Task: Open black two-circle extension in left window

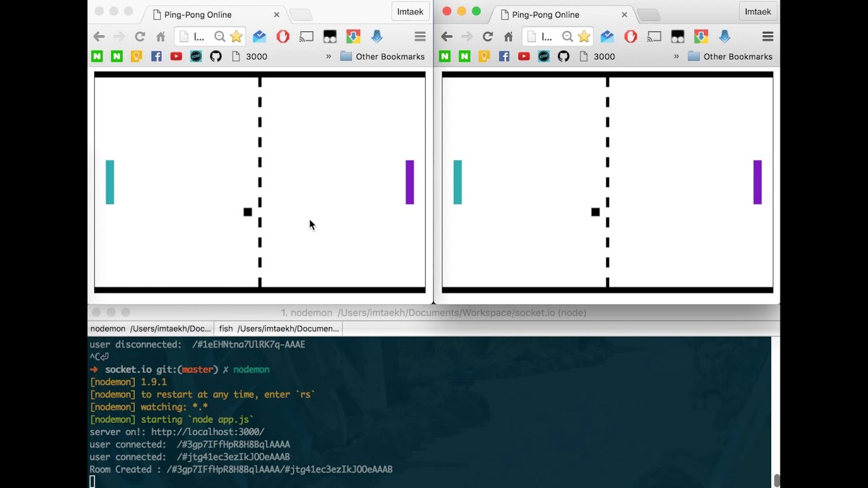Action: pyautogui.click(x=330, y=37)
